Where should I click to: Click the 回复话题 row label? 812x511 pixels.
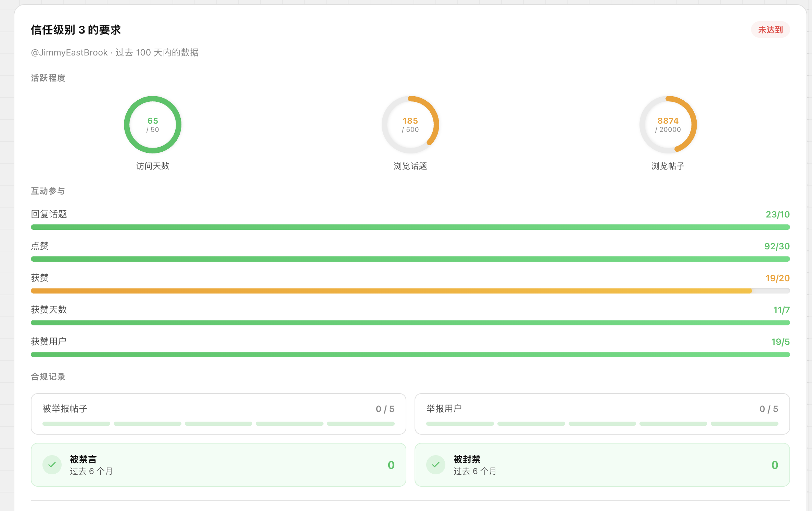coord(49,214)
